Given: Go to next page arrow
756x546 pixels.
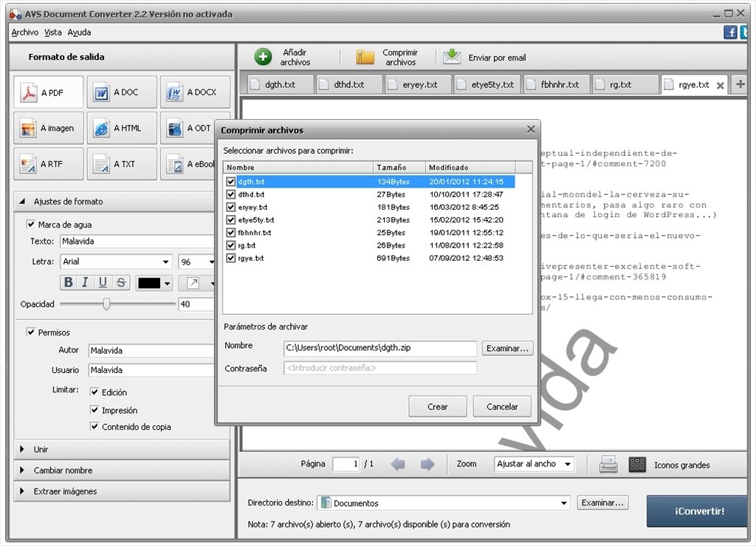Looking at the screenshot, I should (427, 464).
